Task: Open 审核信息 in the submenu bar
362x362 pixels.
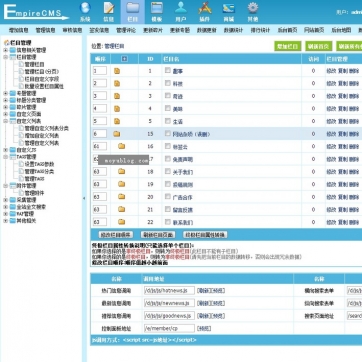Action: click(x=72, y=30)
